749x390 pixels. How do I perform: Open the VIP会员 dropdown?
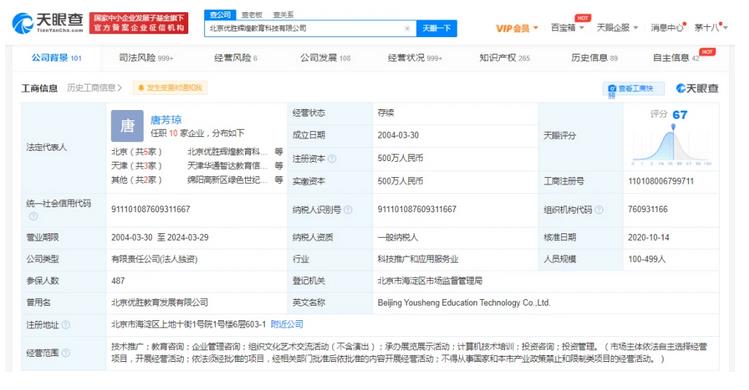517,28
